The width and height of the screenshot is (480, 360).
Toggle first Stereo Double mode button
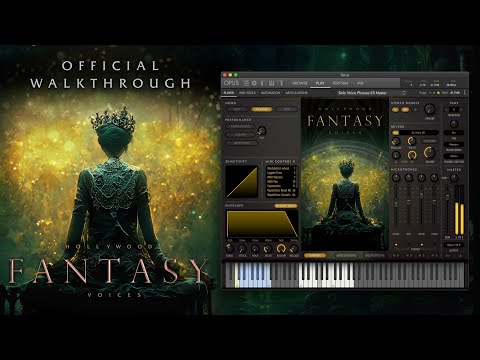pyautogui.click(x=396, y=110)
